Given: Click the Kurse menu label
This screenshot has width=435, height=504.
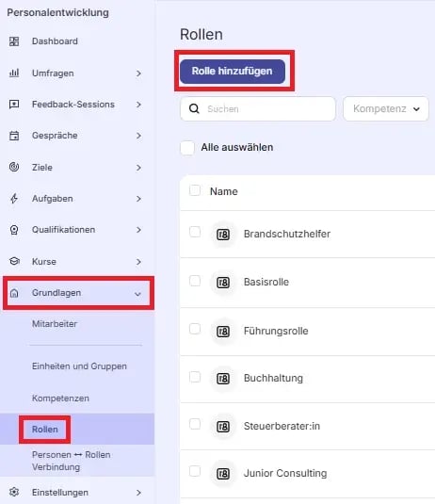Looking at the screenshot, I should (44, 262).
